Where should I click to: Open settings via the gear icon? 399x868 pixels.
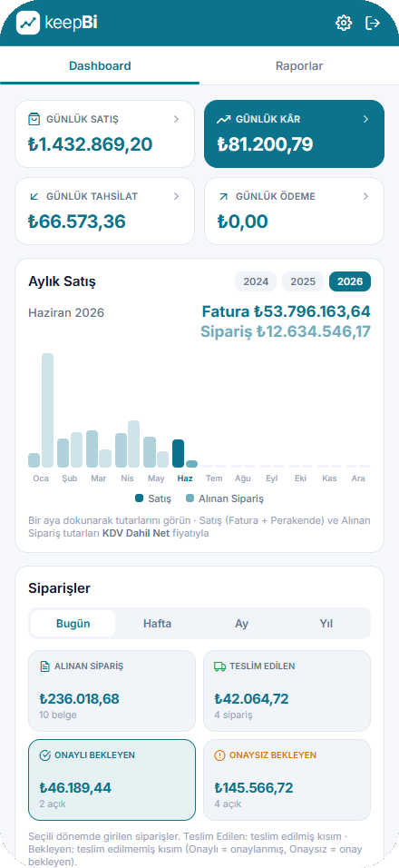pyautogui.click(x=344, y=23)
